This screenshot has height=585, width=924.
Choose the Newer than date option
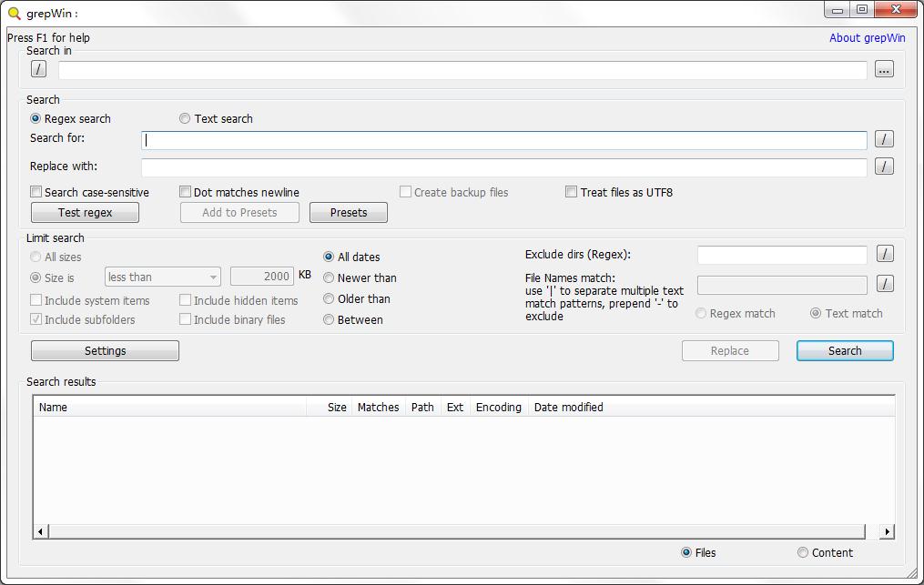click(330, 277)
